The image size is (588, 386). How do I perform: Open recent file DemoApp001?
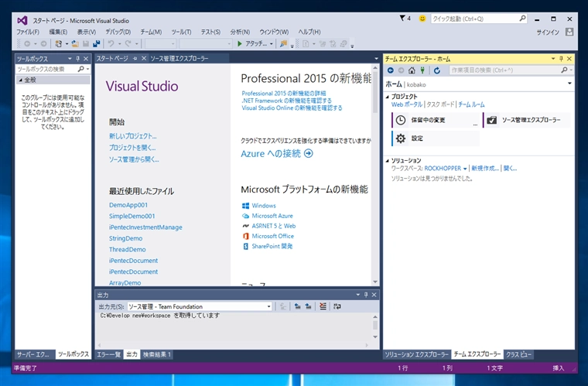[128, 205]
